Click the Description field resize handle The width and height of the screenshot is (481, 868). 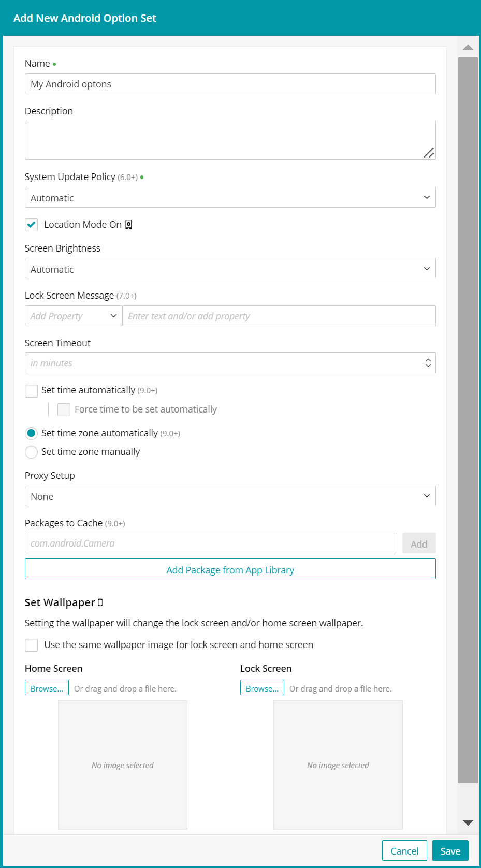pos(429,153)
